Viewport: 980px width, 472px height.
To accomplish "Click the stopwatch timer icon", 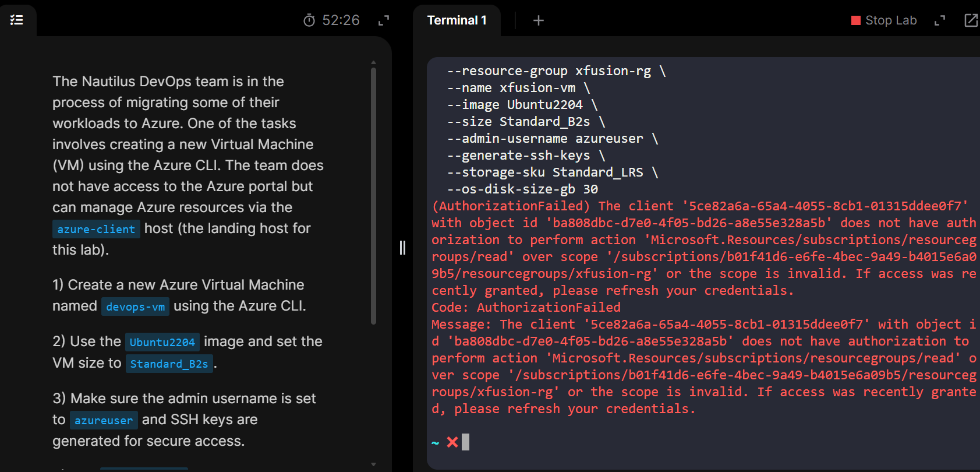I will [x=309, y=21].
